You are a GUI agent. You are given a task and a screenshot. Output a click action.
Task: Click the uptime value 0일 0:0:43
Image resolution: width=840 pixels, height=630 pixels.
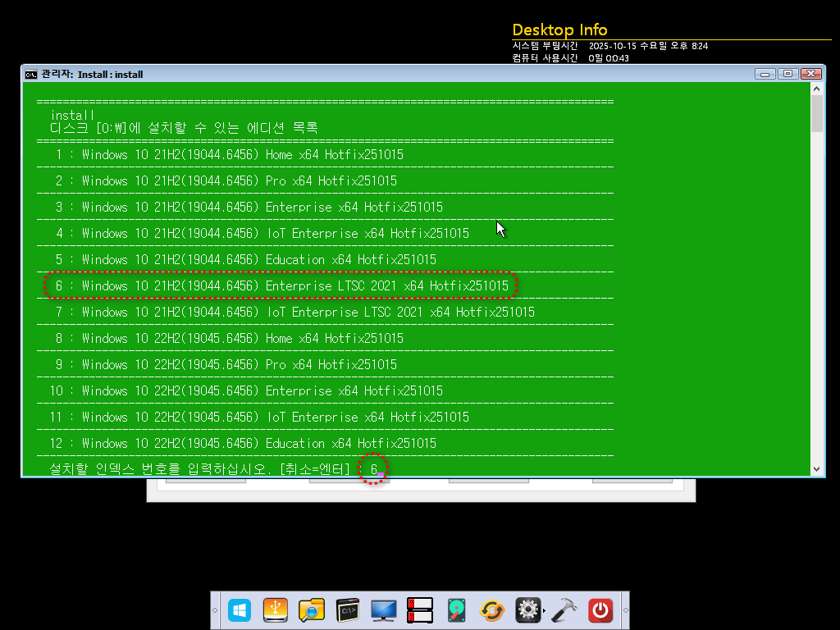609,58
